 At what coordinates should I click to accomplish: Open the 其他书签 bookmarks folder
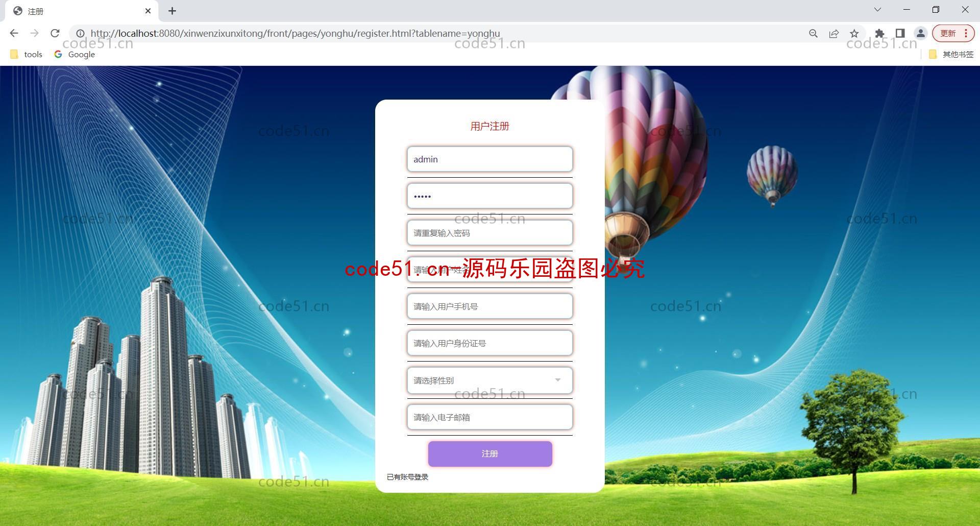point(951,54)
